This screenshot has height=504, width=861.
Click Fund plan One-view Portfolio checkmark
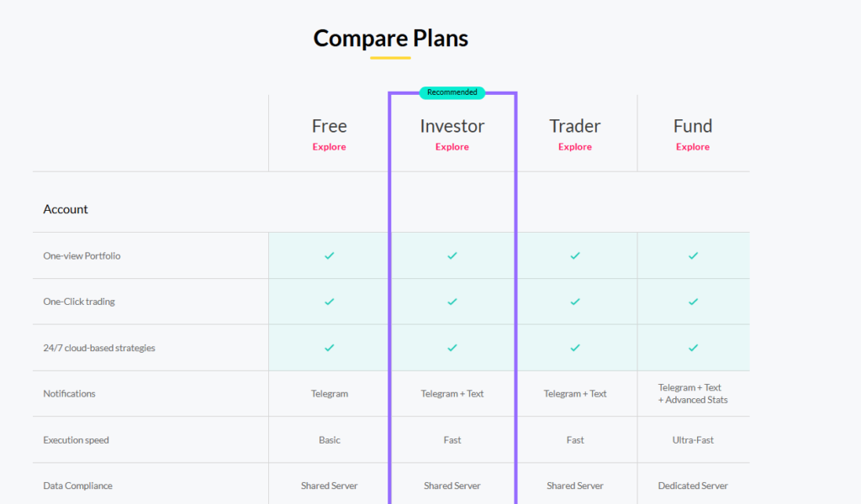(693, 255)
